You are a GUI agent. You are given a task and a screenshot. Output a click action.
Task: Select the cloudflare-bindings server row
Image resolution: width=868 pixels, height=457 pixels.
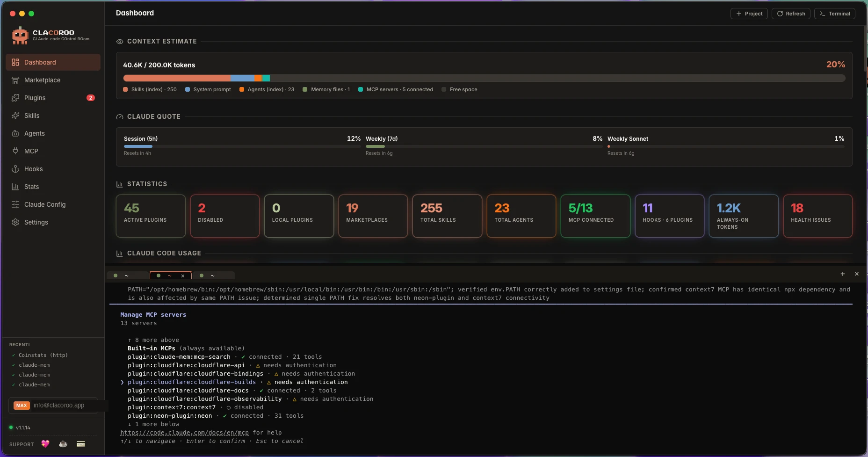tap(241, 374)
